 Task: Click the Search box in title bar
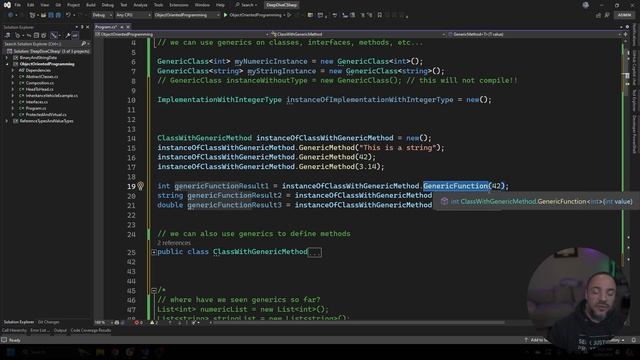(x=246, y=5)
